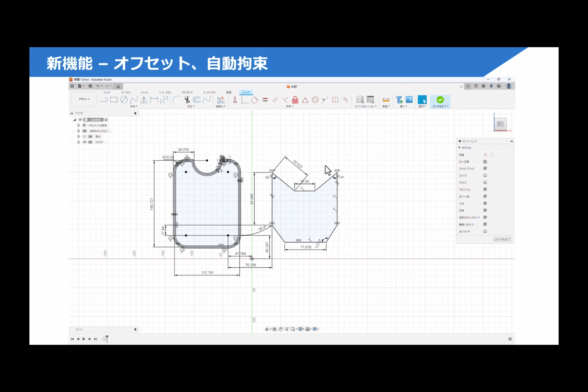Screen dimensions: 588x392
Task: Apply the Equal constraint
Action: [265, 100]
